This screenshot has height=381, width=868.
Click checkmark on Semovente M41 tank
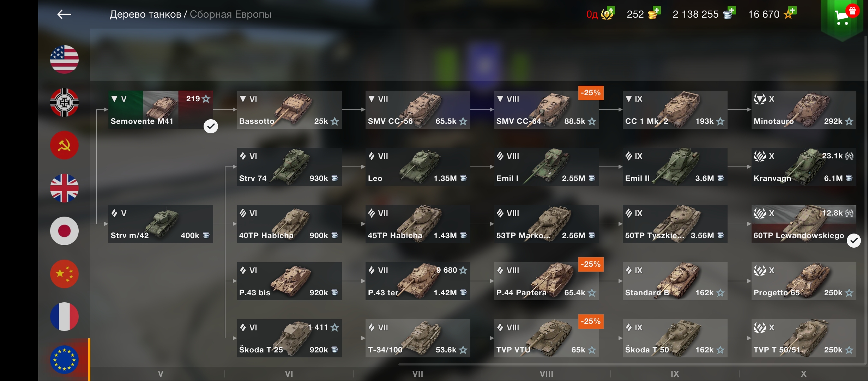click(211, 126)
